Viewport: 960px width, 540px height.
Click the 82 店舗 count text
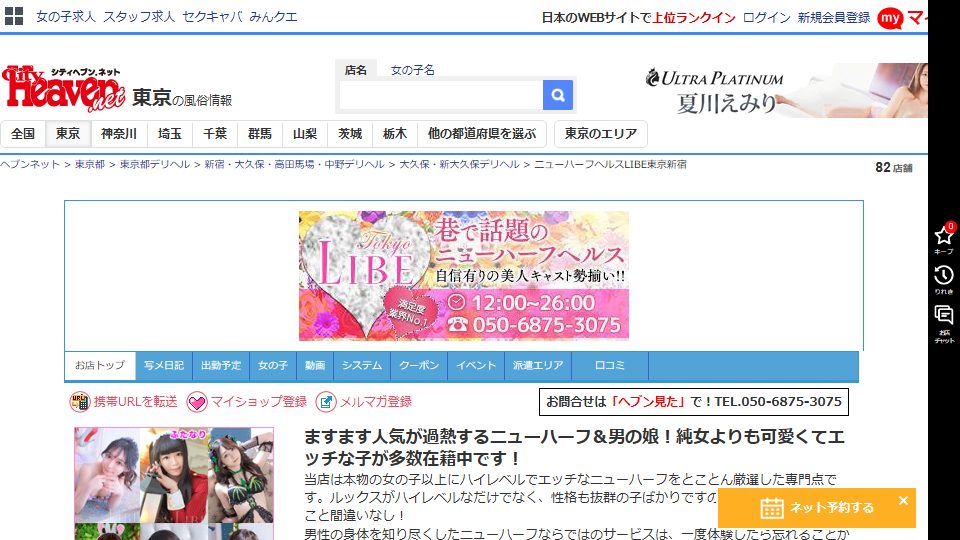[x=894, y=168]
